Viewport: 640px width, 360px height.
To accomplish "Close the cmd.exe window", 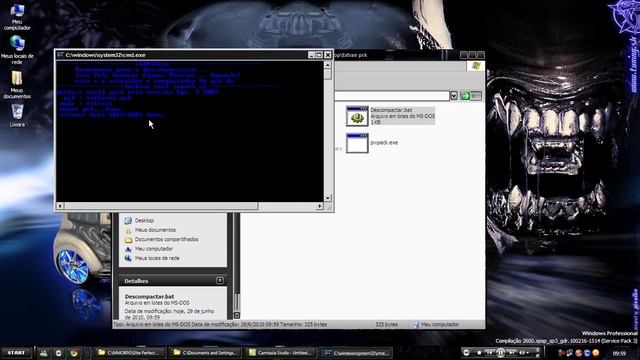I will (x=328, y=55).
